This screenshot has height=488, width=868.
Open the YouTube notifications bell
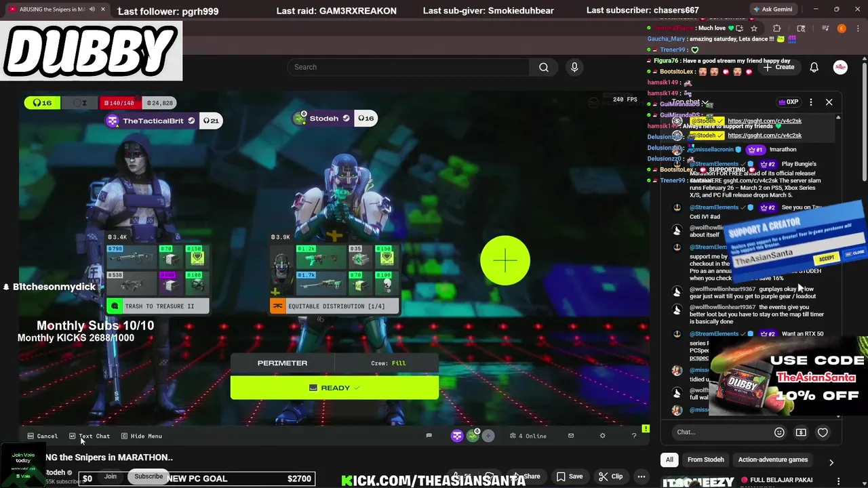[814, 67]
